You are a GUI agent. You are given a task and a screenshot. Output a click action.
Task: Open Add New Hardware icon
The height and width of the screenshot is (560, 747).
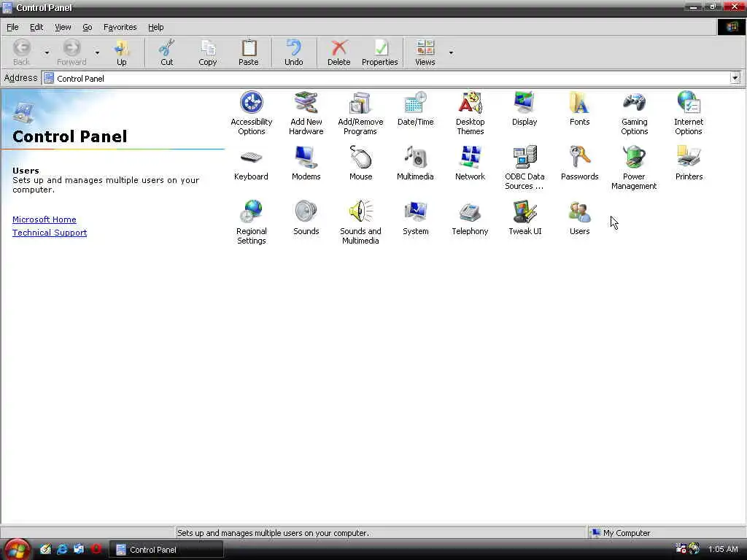306,113
